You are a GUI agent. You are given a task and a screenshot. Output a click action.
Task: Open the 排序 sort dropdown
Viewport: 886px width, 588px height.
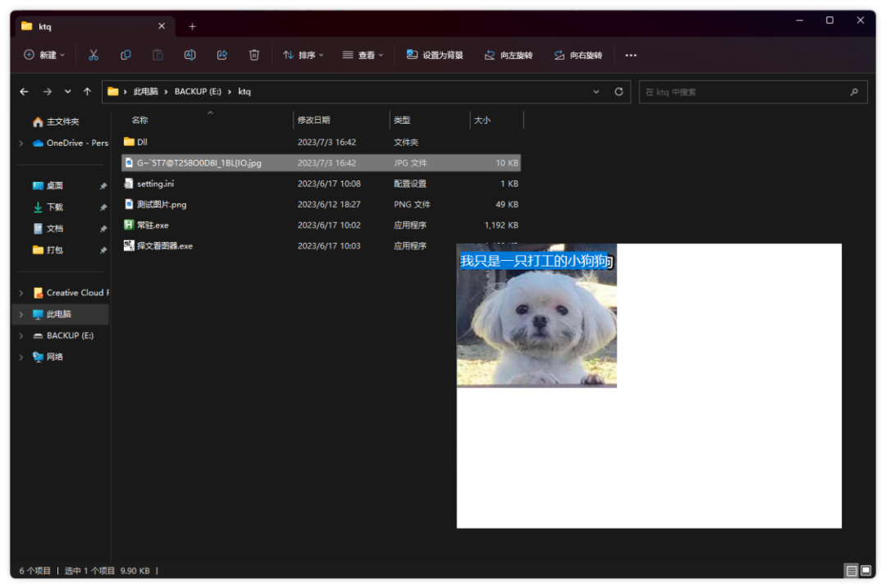(304, 55)
